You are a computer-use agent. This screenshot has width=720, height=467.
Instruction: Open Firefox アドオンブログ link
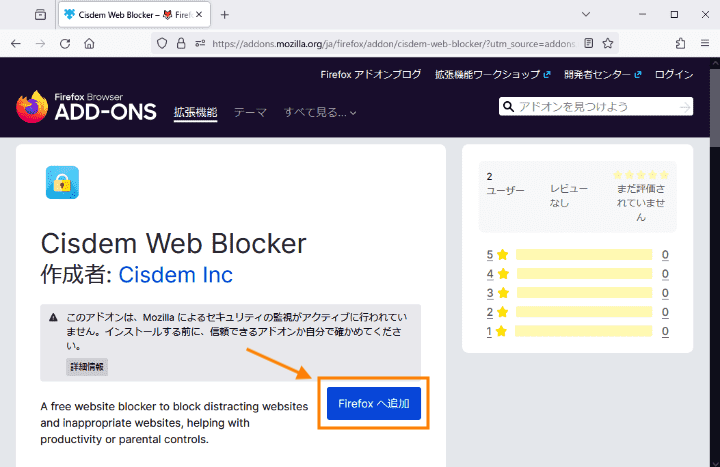(x=371, y=74)
